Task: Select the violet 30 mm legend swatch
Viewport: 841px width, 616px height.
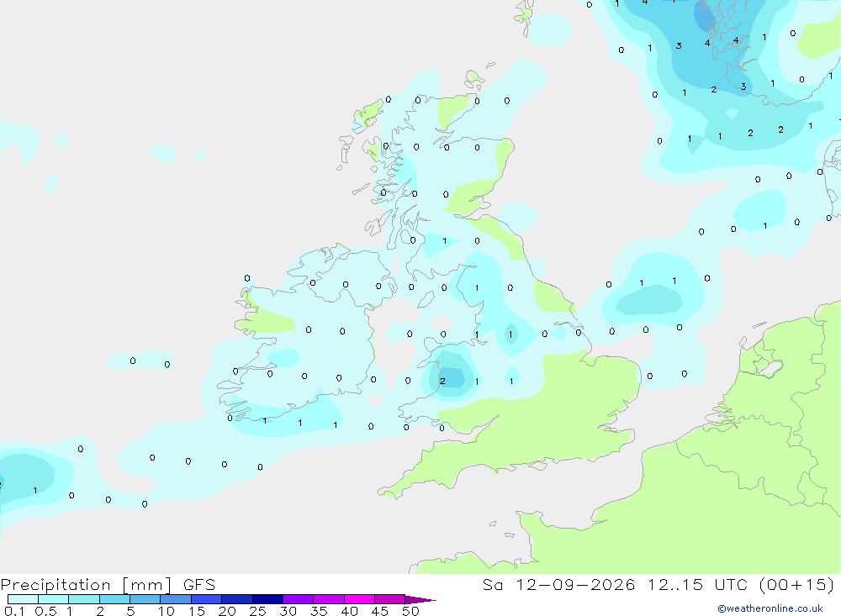Action: [299, 599]
